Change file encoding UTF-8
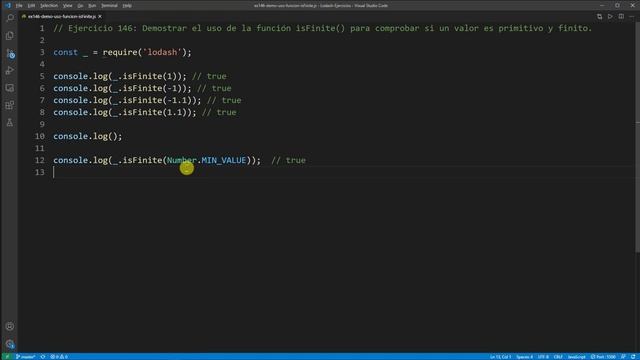Image resolution: width=640 pixels, height=360 pixels. click(543, 357)
